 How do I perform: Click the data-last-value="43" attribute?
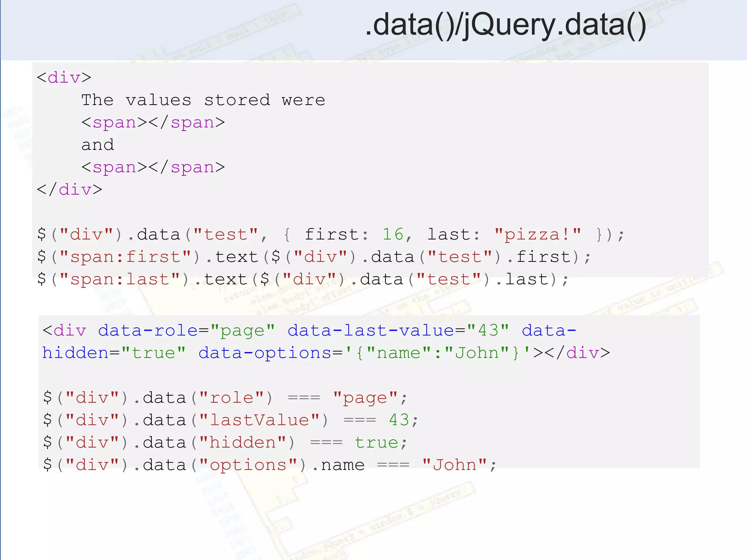point(398,331)
